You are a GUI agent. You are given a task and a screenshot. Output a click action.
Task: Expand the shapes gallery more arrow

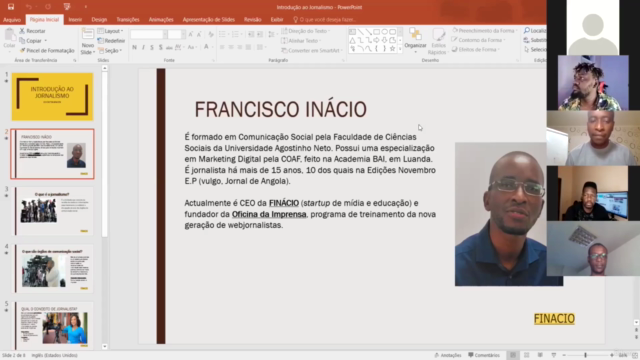coord(400,49)
